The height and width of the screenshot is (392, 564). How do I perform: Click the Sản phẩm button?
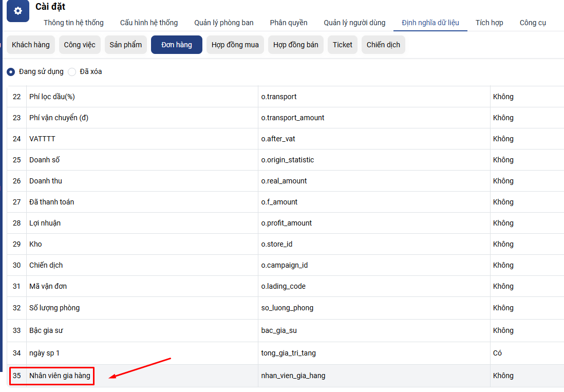click(126, 45)
